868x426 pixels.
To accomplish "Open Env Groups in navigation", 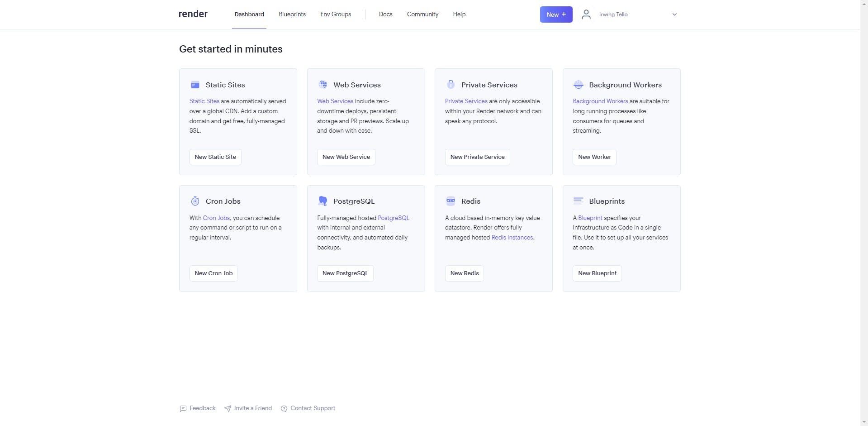I will pyautogui.click(x=336, y=14).
